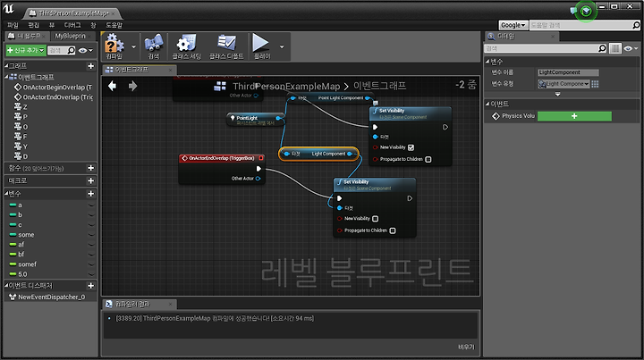Open 클래스 세팅 class settings
This screenshot has width=644, height=360.
[186, 46]
